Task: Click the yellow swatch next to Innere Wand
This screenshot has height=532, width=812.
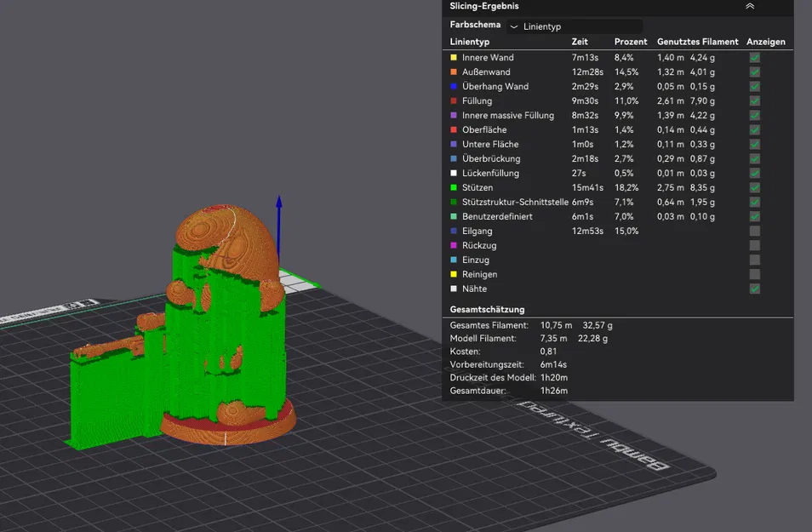Action: tap(454, 57)
